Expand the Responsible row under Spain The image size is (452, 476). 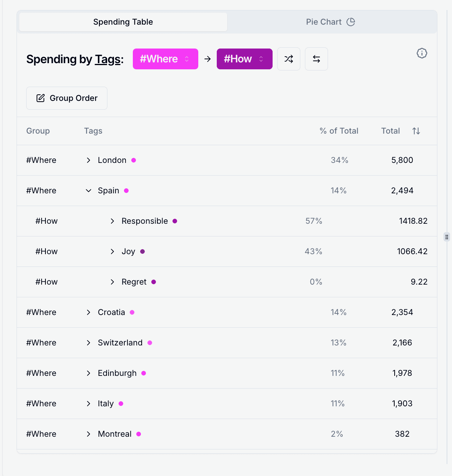pyautogui.click(x=112, y=221)
